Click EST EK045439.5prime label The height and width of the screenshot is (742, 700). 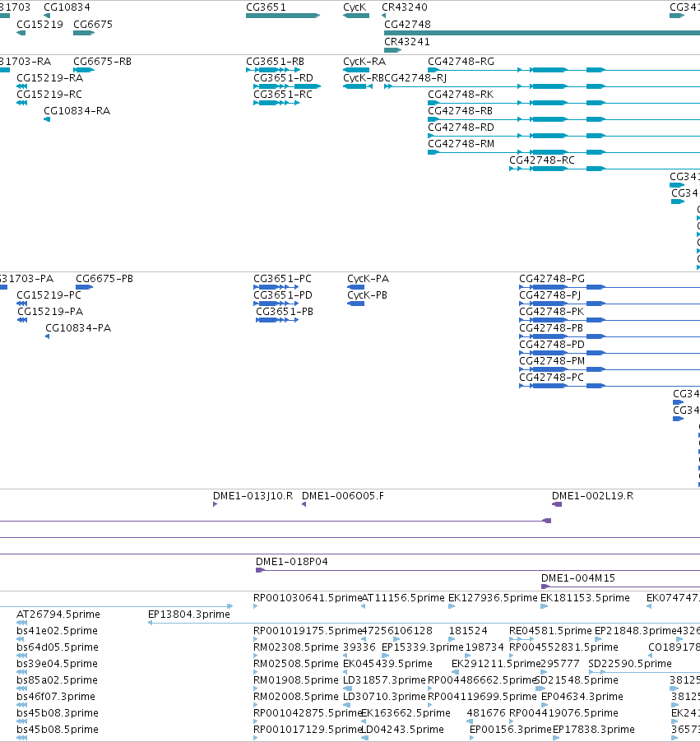click(x=387, y=664)
